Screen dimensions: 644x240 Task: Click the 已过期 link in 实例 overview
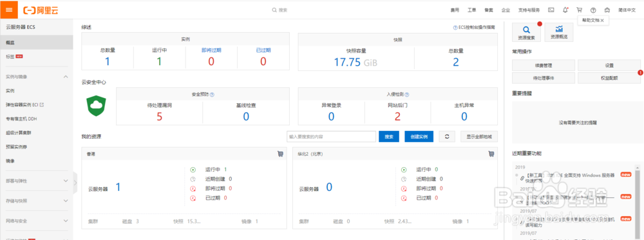[263, 50]
